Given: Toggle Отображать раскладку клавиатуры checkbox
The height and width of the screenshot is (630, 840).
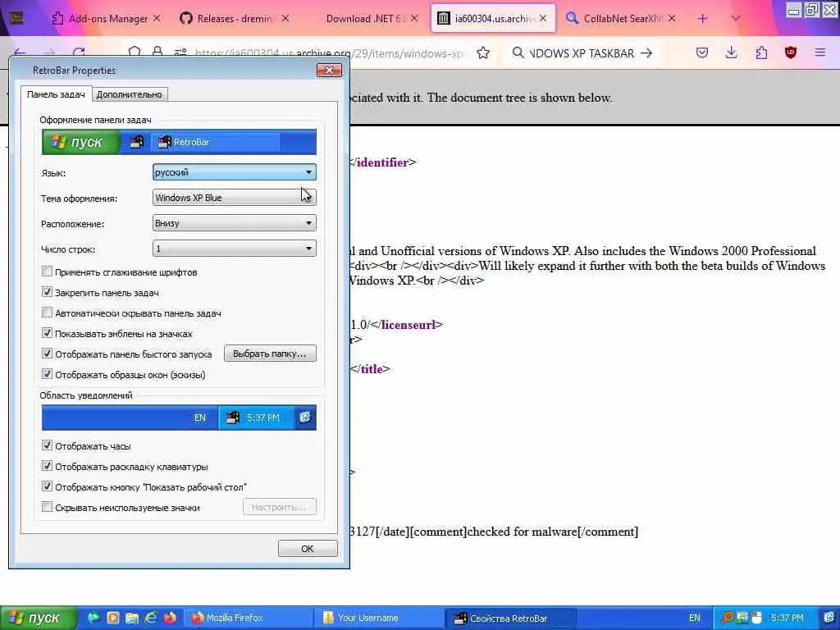Looking at the screenshot, I should pyautogui.click(x=47, y=466).
